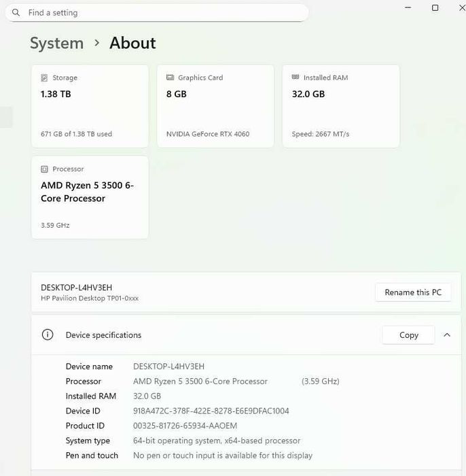Select '64-bit operating system' system type value
Viewport: 466px width, 476px height.
click(217, 441)
